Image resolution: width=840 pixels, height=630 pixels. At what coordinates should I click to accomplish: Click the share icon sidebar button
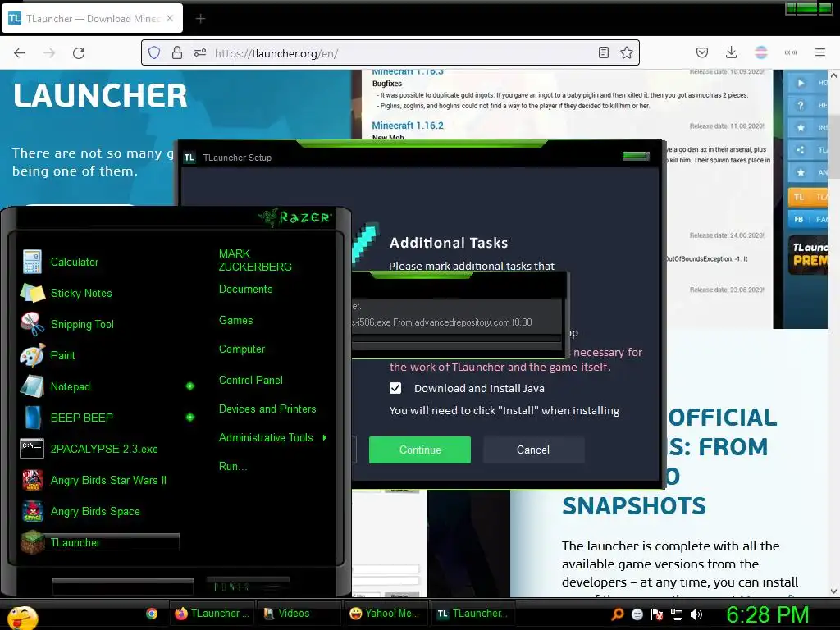[x=807, y=150]
